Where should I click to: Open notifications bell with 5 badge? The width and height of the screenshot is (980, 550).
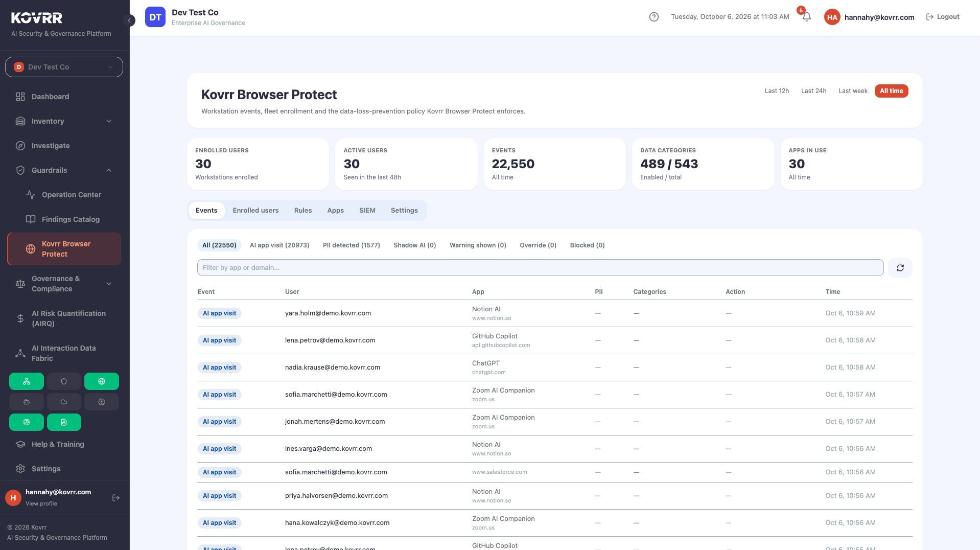tap(806, 16)
